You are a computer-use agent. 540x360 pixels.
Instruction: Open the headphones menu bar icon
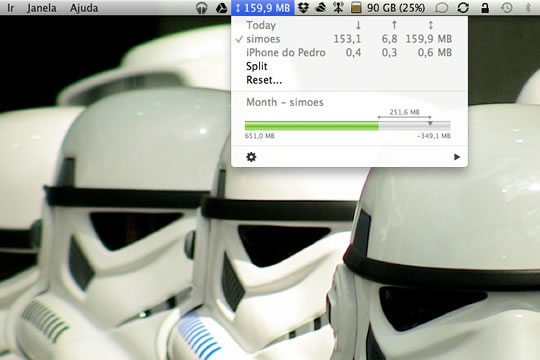click(201, 8)
